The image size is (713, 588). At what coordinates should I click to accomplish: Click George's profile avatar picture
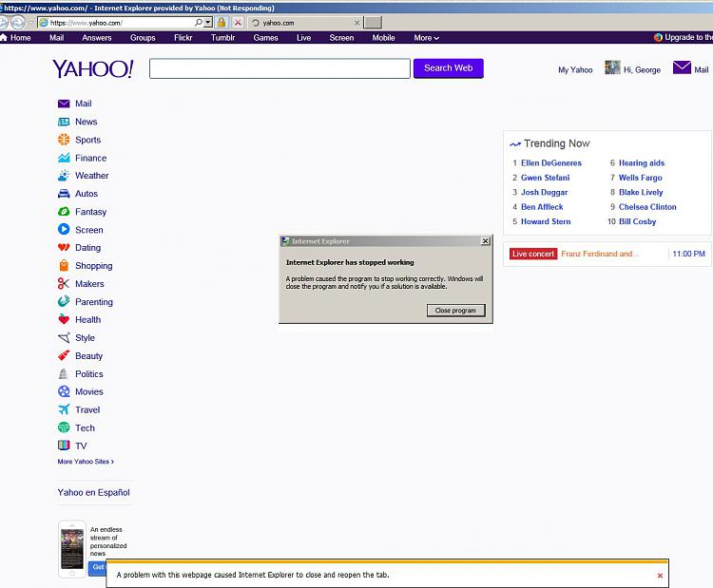(x=612, y=67)
